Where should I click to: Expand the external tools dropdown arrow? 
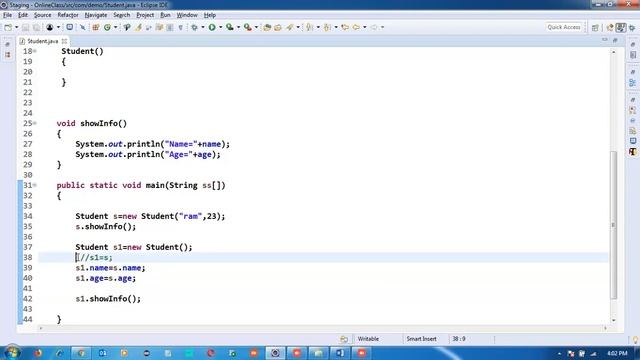[256, 27]
